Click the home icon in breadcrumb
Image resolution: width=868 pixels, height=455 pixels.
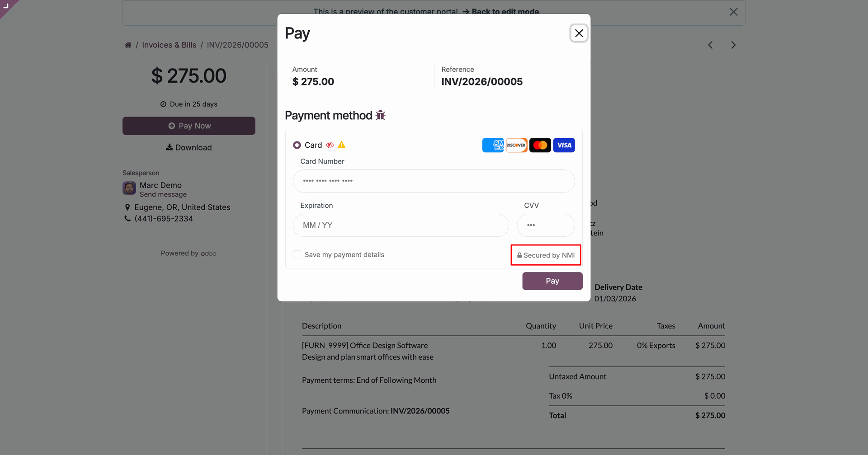tap(128, 45)
